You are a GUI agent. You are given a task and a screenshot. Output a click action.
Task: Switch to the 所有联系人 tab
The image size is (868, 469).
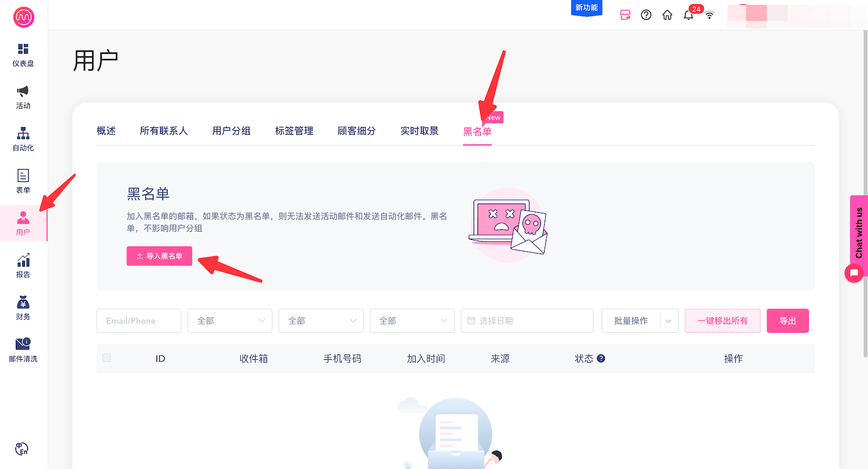coord(163,131)
